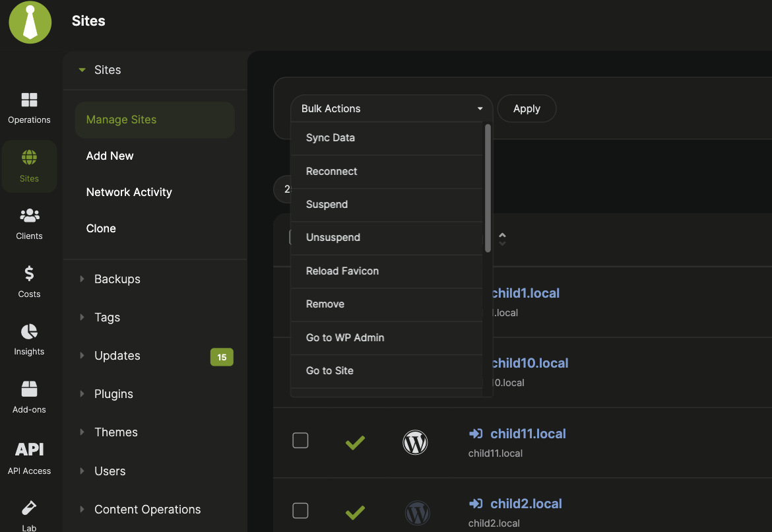Expand the Plugins submenu

(82, 393)
